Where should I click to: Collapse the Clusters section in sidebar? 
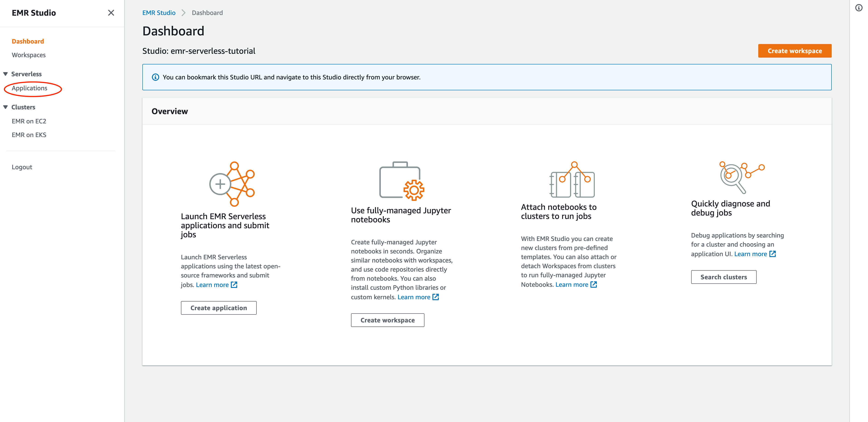tap(5, 107)
